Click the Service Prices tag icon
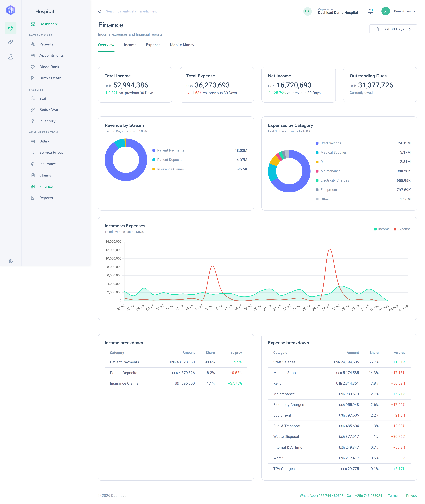 [33, 152]
